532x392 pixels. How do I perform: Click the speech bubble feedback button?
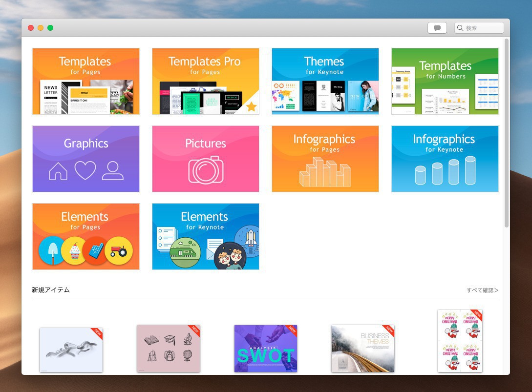(x=437, y=28)
